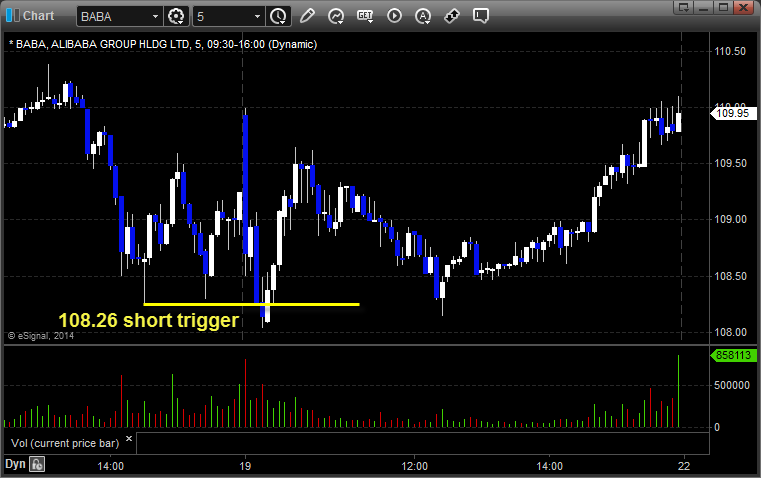Start bar replay with play icon
Screen dimensions: 761x478
click(394, 16)
